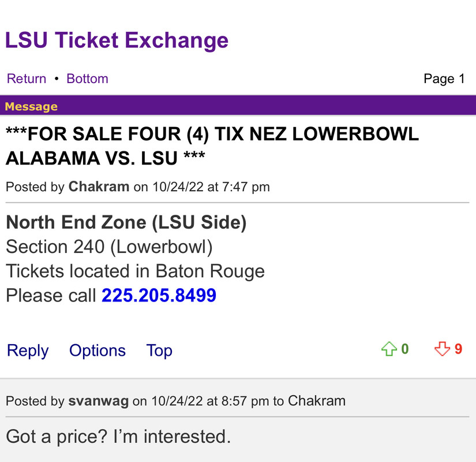Reply to Chakram's ticket post
Screen dimensions: 476x462
(x=28, y=351)
